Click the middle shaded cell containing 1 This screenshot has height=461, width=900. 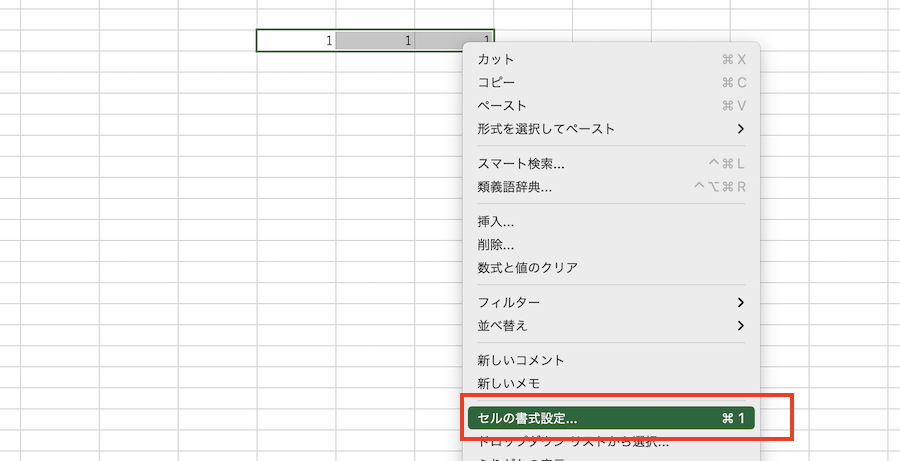375,40
